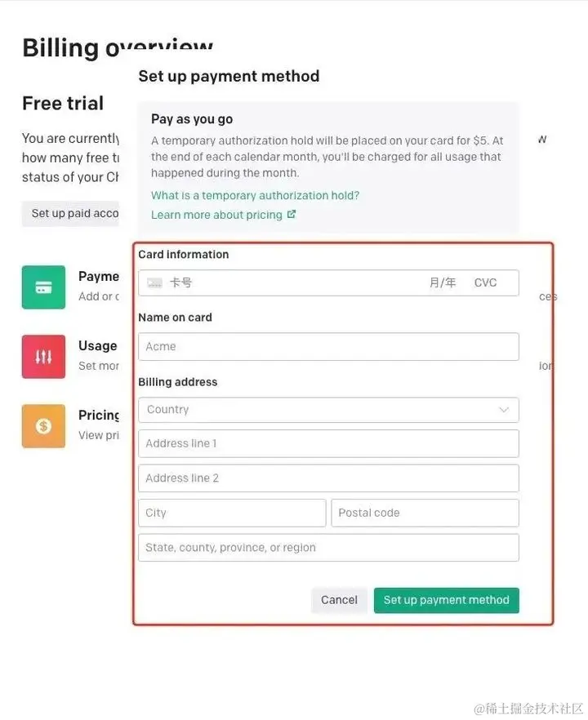Viewport: 588px width, 720px height.
Task: Click the card brand icon in card field
Action: [x=154, y=282]
